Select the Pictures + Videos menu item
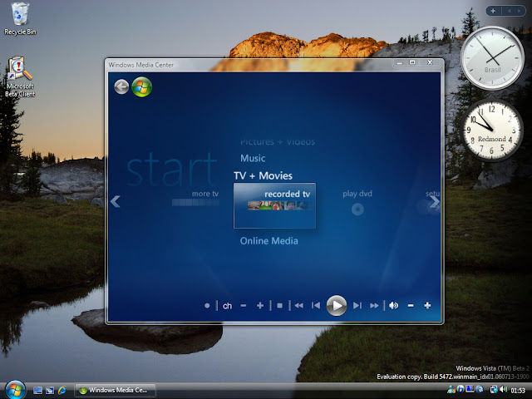 pyautogui.click(x=278, y=141)
